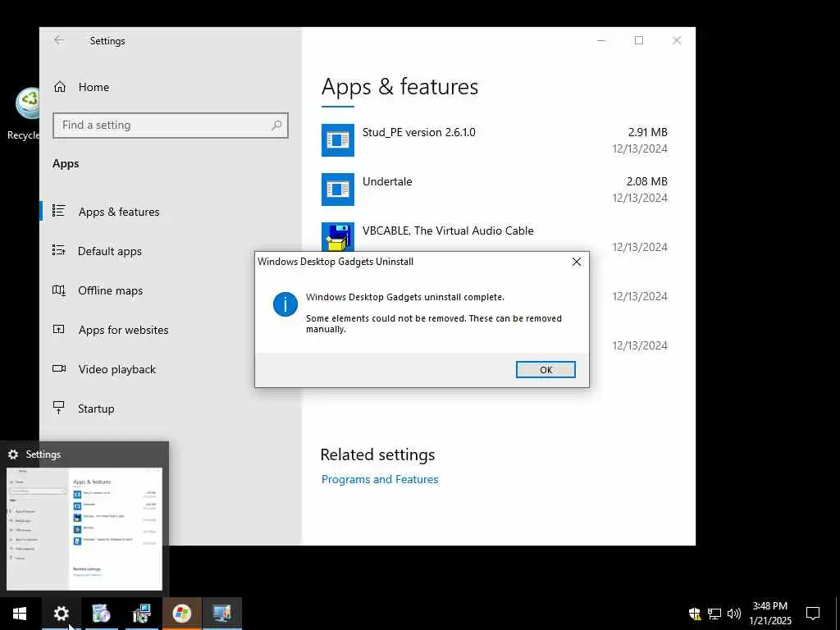This screenshot has width=840, height=630.
Task: Click OK in the uninstall dialog
Action: (546, 370)
